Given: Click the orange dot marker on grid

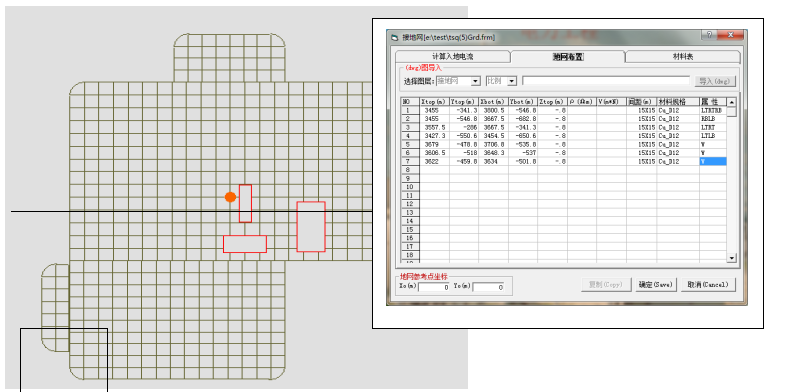Looking at the screenshot, I should 230,197.
